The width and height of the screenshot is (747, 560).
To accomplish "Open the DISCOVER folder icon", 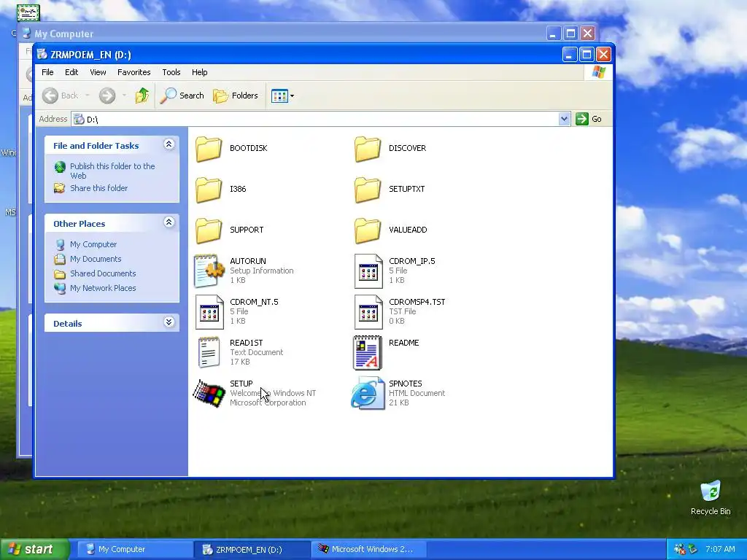I will [x=368, y=149].
